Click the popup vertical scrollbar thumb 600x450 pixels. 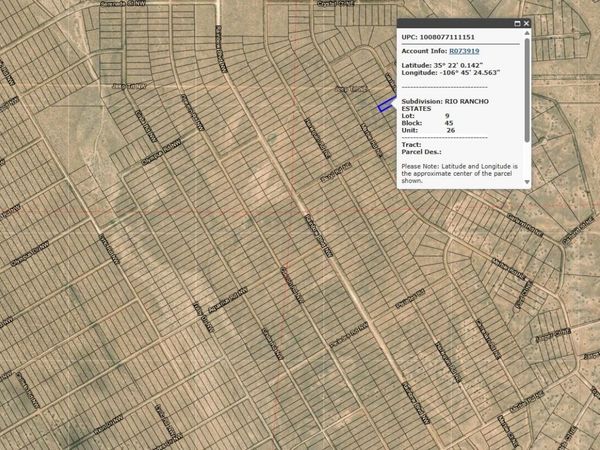[x=527, y=90]
